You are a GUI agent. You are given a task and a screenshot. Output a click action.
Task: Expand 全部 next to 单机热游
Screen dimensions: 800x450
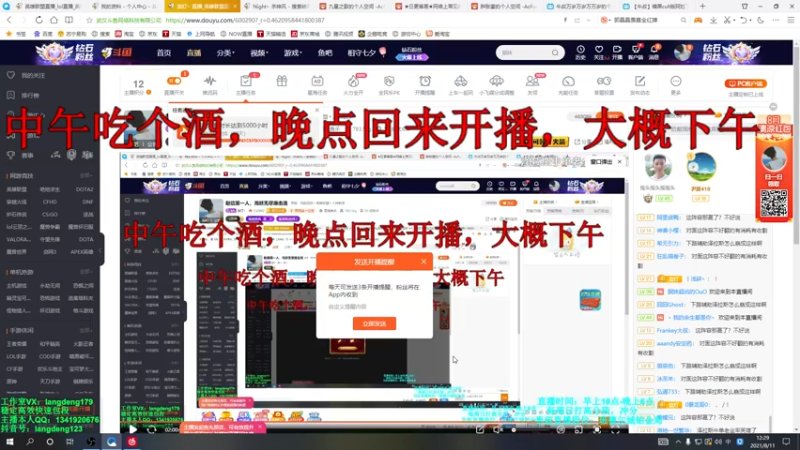[86, 272]
